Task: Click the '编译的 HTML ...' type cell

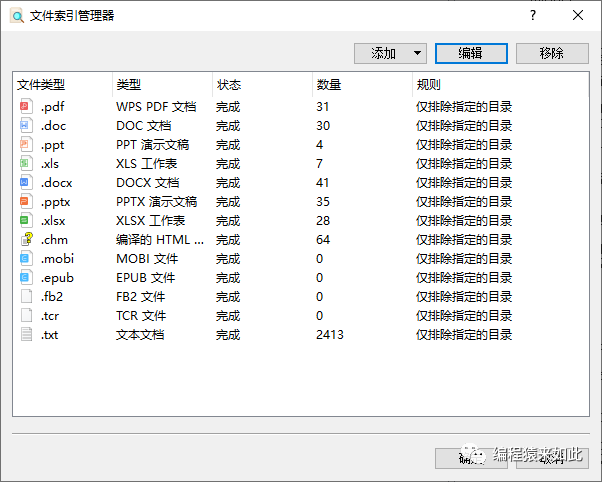Action: tap(160, 240)
